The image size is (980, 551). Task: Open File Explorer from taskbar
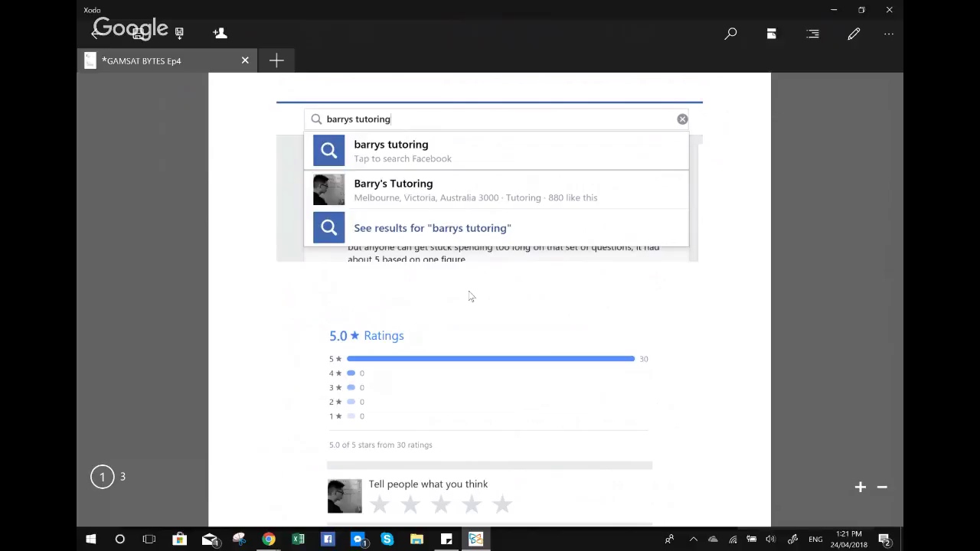click(416, 540)
